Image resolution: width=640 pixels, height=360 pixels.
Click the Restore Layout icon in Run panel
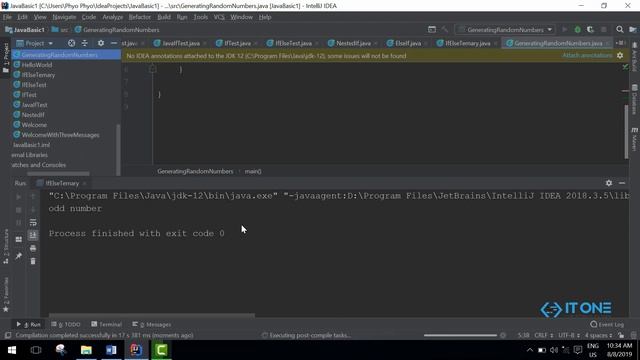(19, 239)
